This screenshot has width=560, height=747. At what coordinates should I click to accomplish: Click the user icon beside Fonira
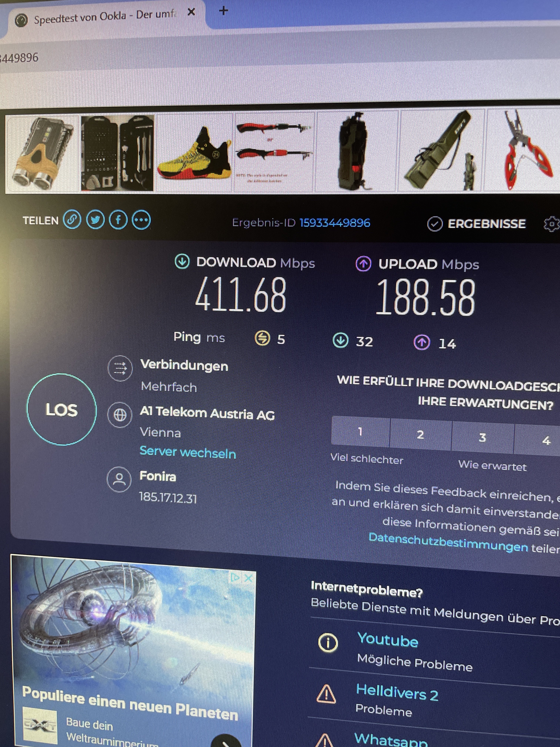point(119,479)
